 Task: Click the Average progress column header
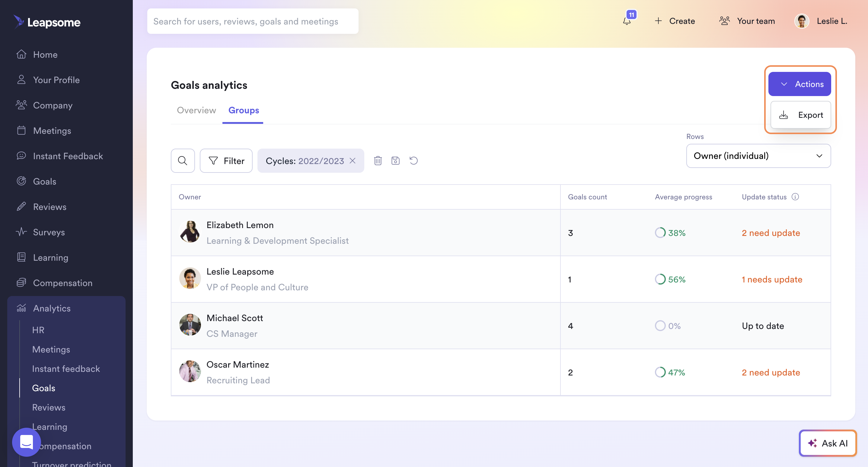point(683,197)
